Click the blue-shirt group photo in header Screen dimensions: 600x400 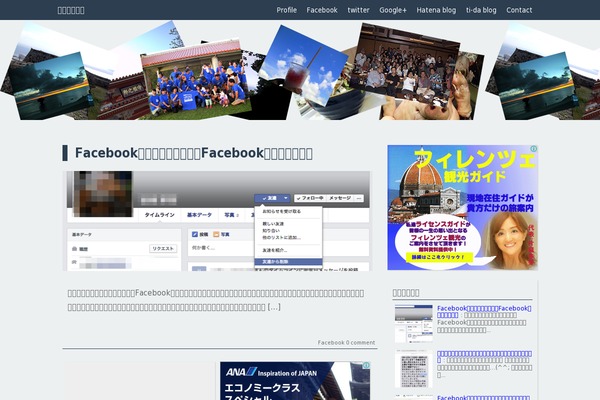pyautogui.click(x=196, y=78)
